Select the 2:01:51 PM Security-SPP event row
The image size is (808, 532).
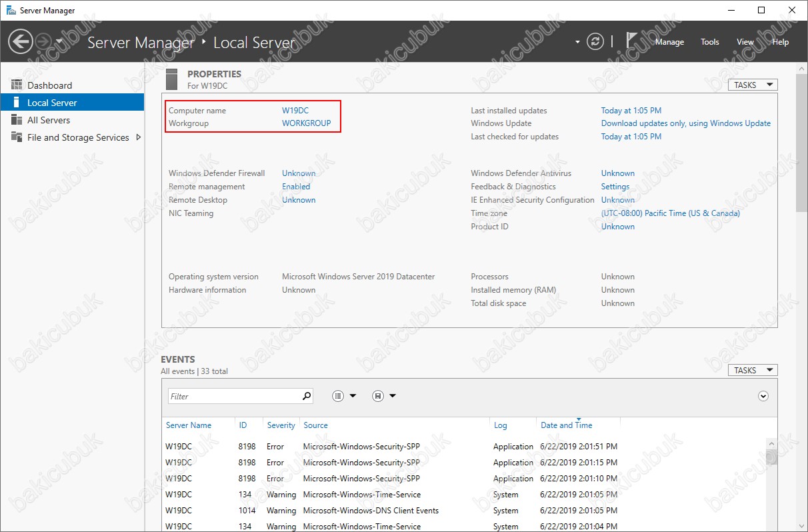pos(463,447)
